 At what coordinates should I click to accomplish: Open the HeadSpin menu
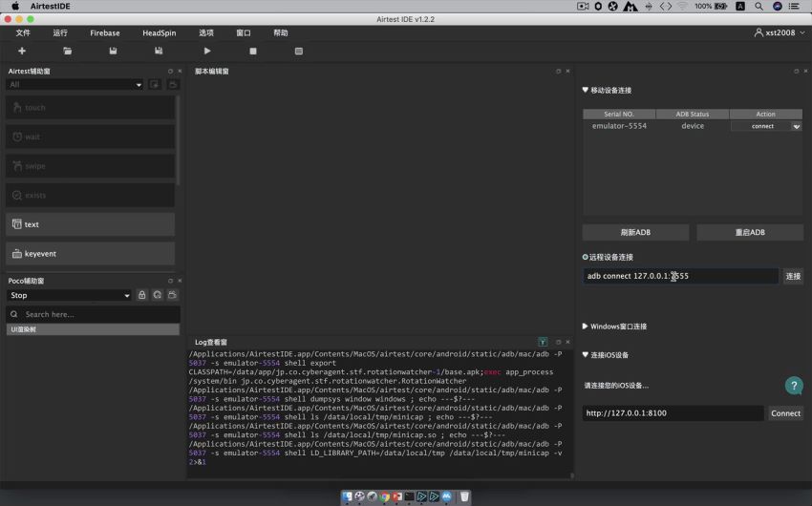click(x=159, y=32)
